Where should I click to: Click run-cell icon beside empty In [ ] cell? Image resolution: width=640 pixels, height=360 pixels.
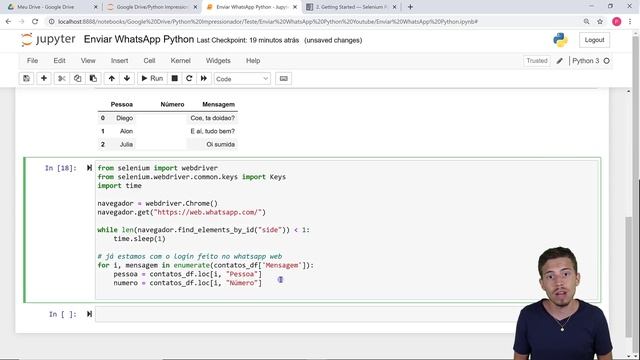pos(89,314)
